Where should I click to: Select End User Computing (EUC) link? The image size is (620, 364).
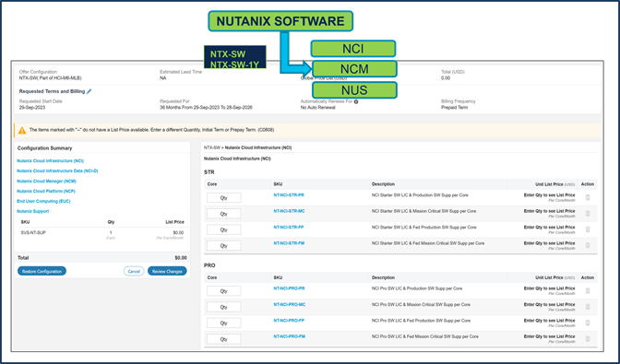pyautogui.click(x=43, y=201)
